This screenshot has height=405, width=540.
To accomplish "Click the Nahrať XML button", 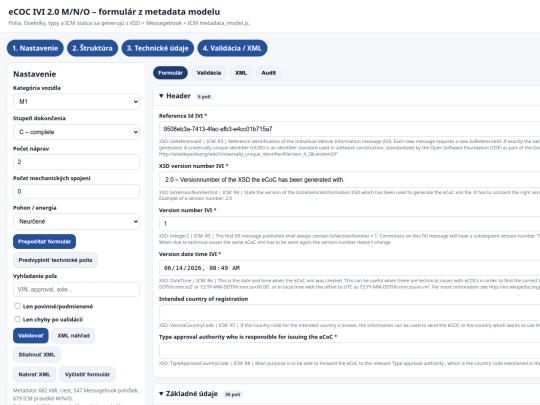I will 34,374.
